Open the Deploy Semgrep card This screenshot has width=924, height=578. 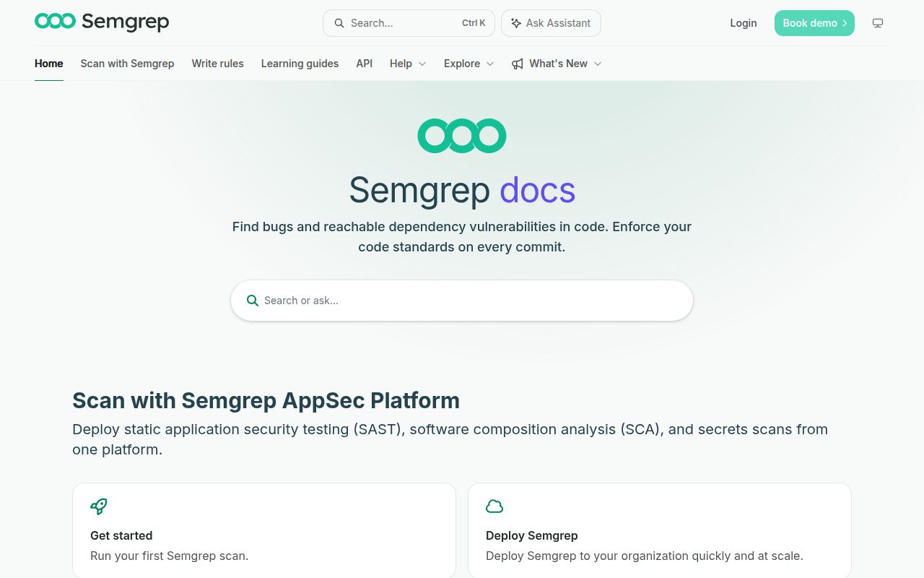pos(660,530)
